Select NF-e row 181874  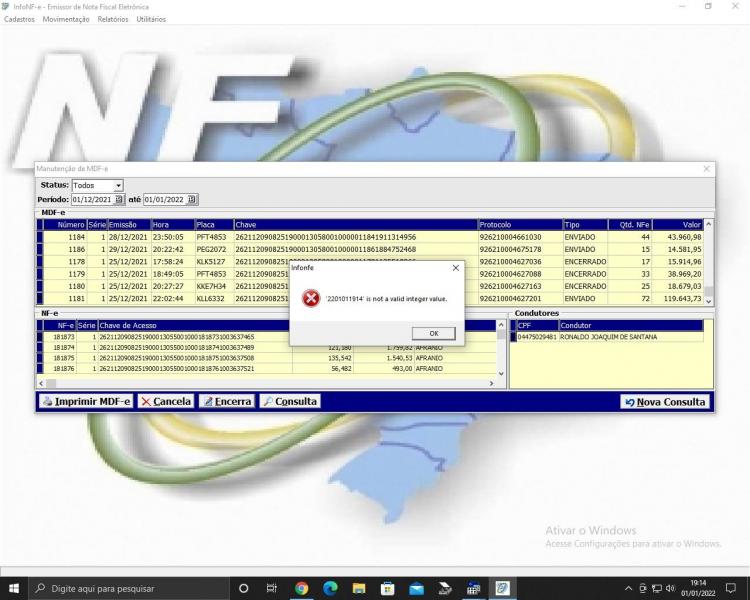coord(266,347)
